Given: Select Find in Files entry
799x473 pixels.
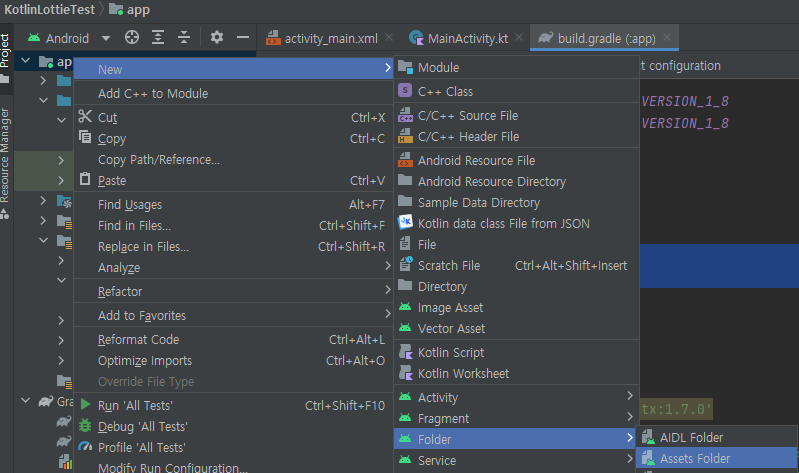Looking at the screenshot, I should 233,225.
